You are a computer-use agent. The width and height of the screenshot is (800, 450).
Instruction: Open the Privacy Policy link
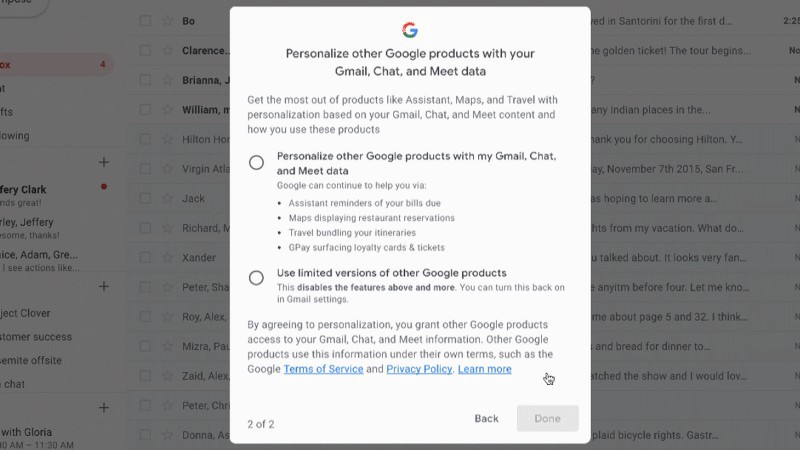(419, 369)
